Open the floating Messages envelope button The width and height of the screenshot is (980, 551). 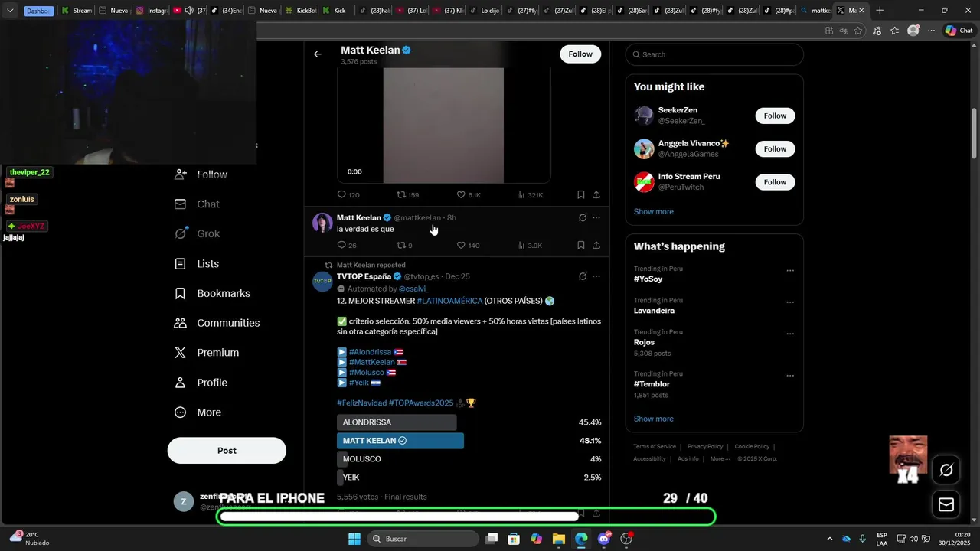point(946,504)
